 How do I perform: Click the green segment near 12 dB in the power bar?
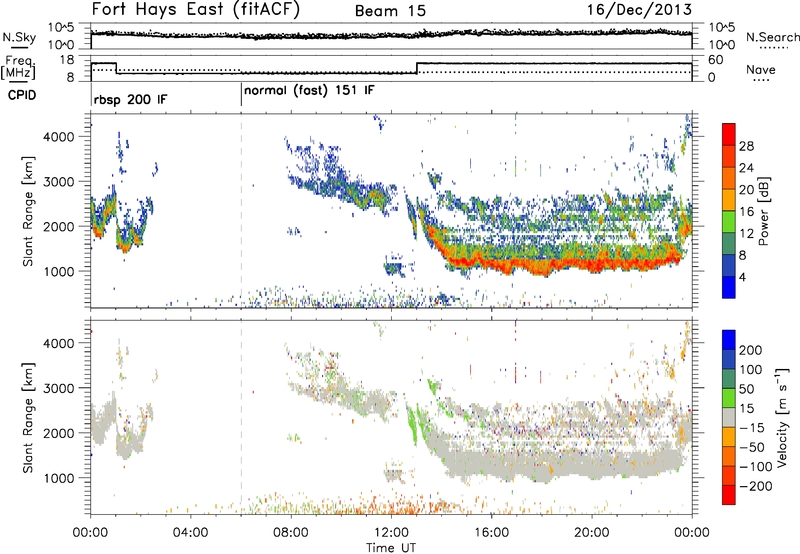tap(729, 221)
